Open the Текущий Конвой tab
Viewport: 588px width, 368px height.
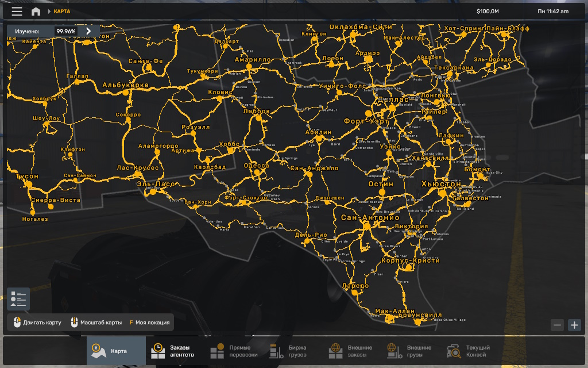tap(469, 351)
